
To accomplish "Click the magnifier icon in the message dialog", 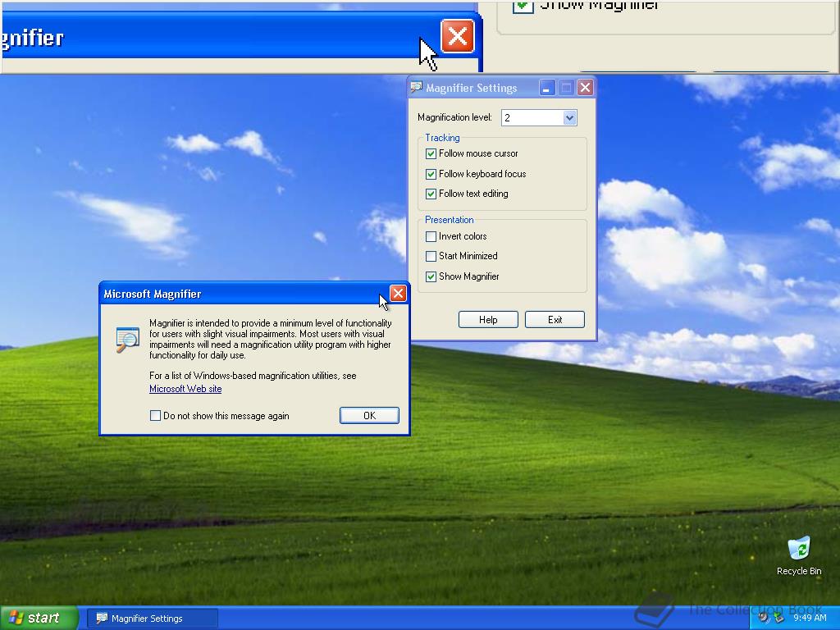I will (127, 340).
